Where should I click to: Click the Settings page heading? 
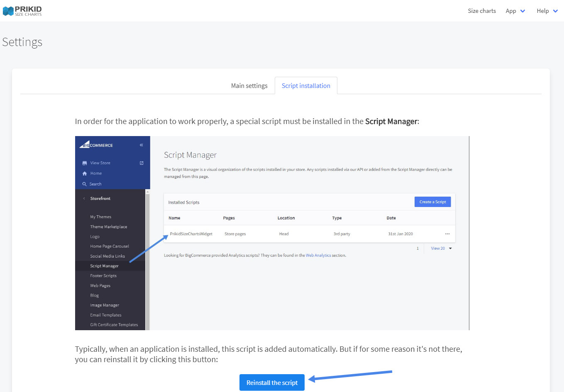[22, 42]
